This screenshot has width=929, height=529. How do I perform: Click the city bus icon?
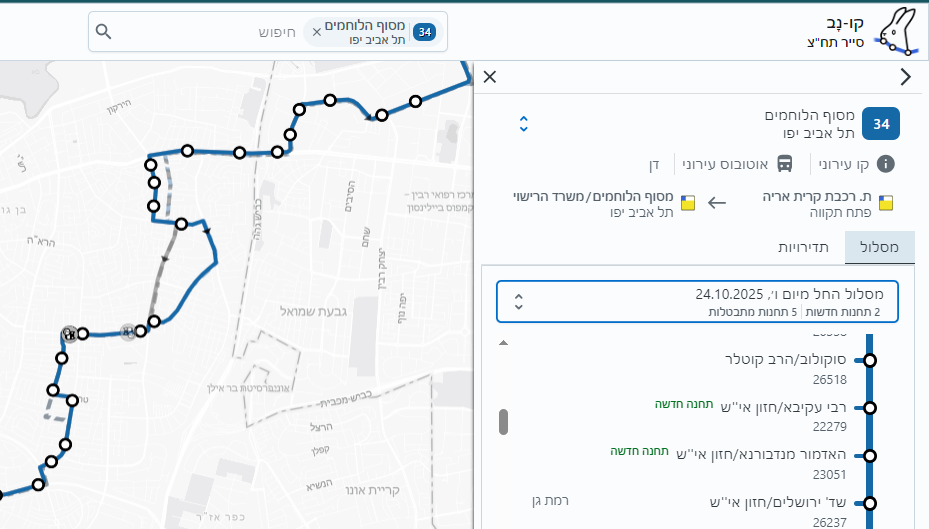[x=785, y=164]
